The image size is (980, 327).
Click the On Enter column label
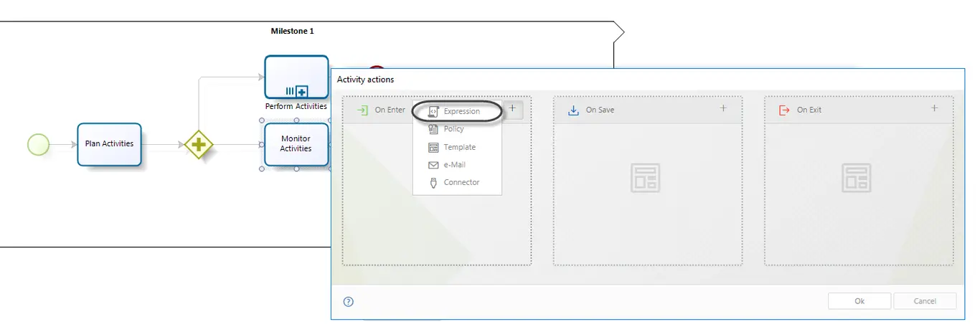click(390, 110)
